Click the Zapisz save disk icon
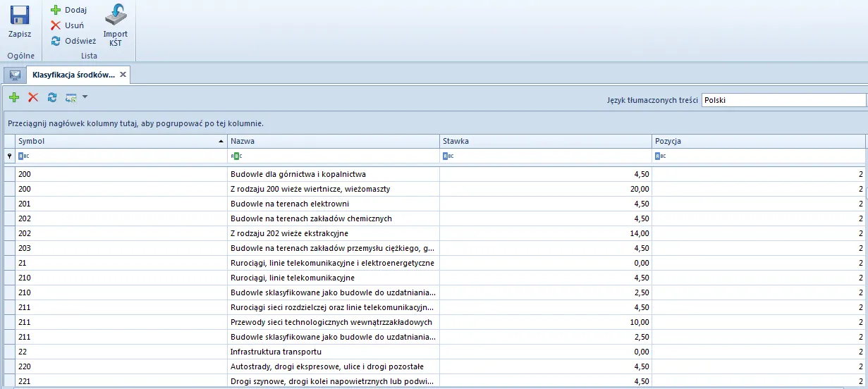This screenshot has width=868, height=389. [20, 16]
